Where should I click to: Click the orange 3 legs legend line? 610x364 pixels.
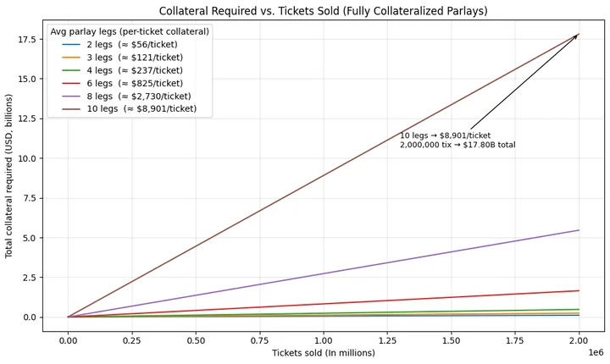point(71,58)
